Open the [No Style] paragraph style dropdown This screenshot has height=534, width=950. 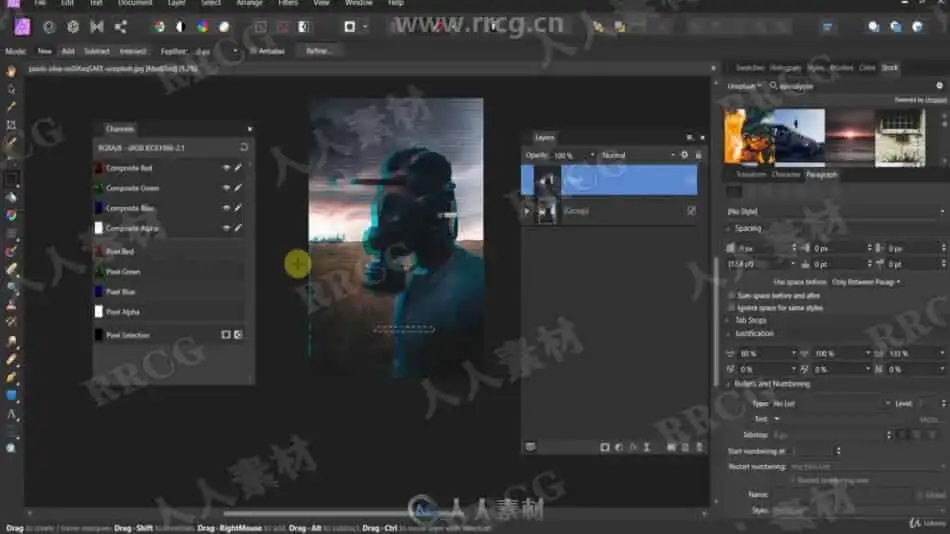click(835, 212)
